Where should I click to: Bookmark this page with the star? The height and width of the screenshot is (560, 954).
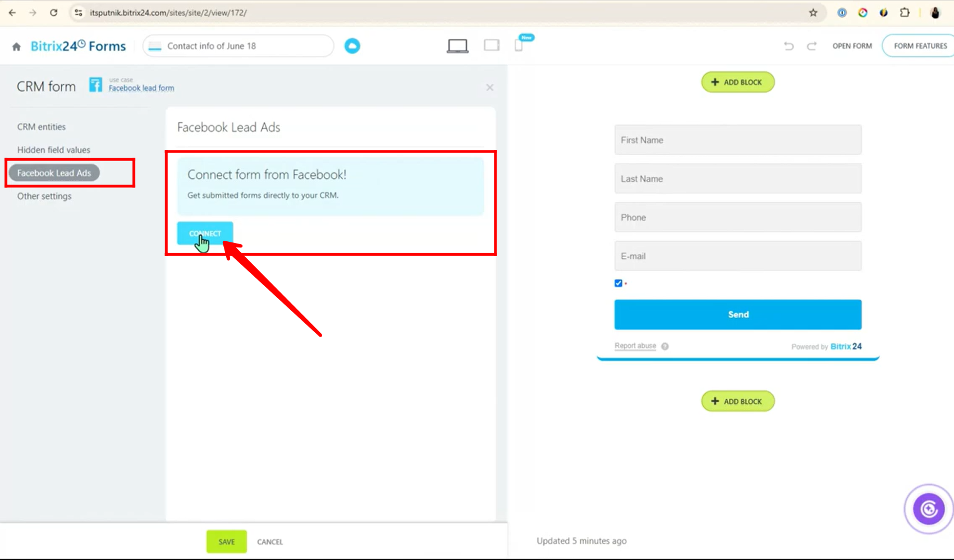pos(813,12)
